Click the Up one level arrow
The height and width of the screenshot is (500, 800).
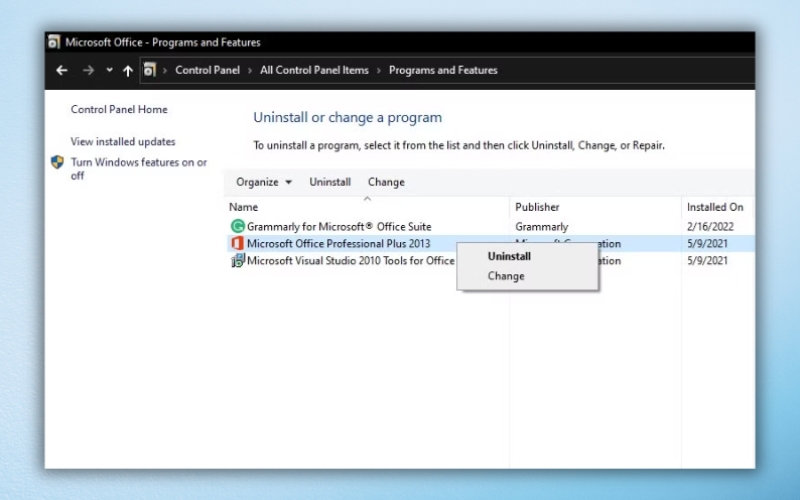(127, 71)
